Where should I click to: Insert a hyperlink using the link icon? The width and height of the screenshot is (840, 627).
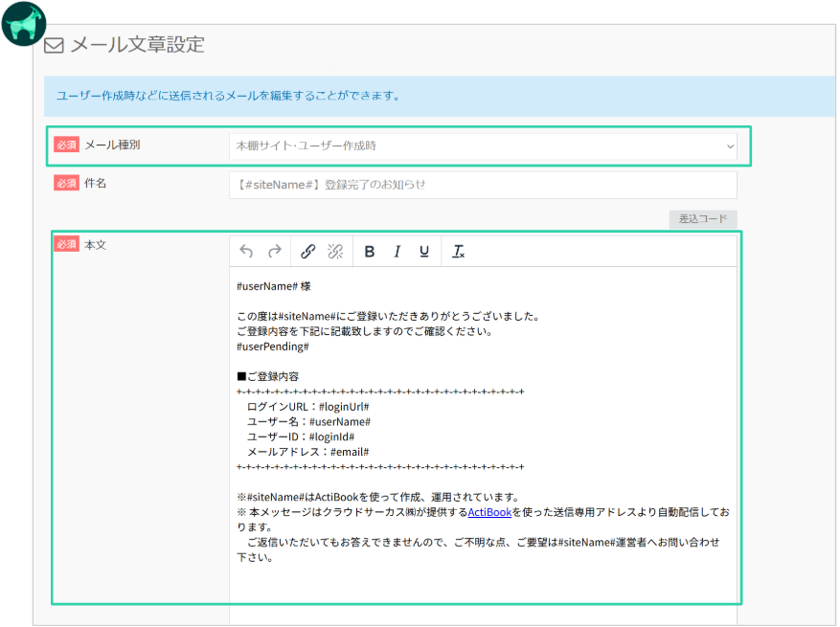[307, 252]
